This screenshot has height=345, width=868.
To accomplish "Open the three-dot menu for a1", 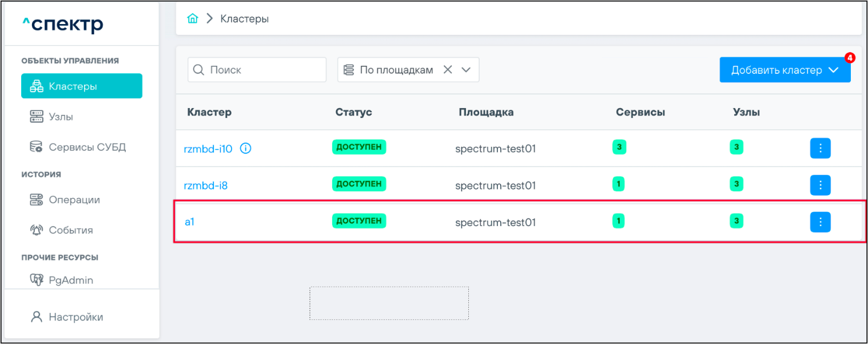I will 820,222.
